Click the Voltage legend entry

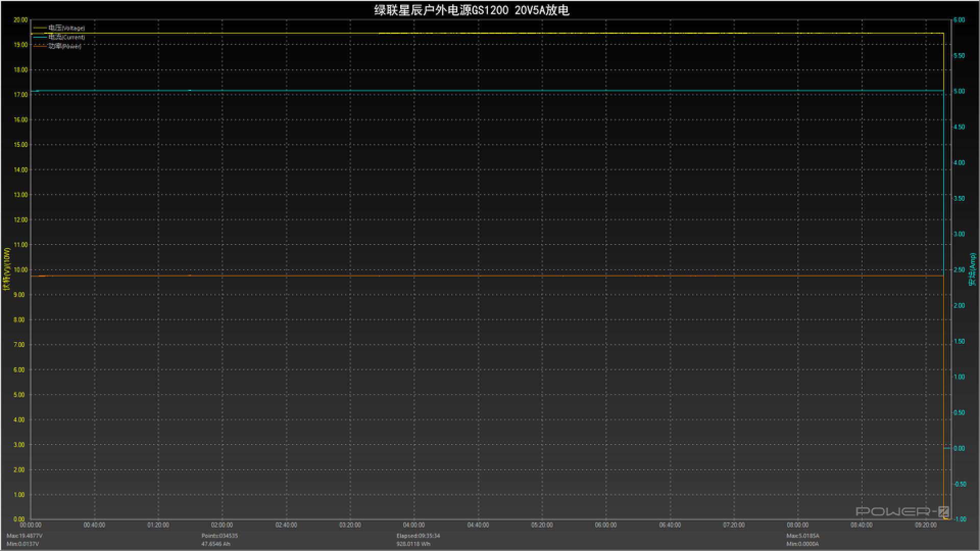point(66,28)
